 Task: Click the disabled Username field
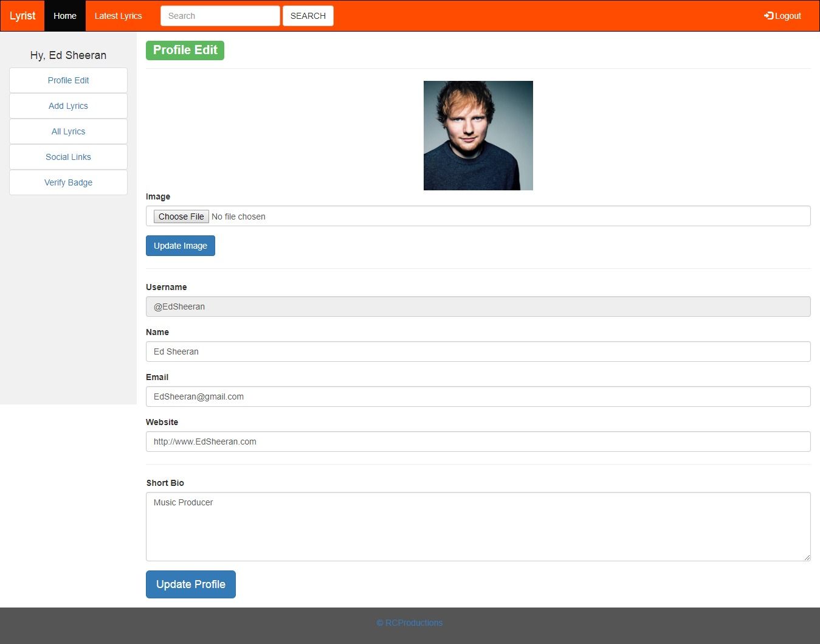[x=478, y=306]
